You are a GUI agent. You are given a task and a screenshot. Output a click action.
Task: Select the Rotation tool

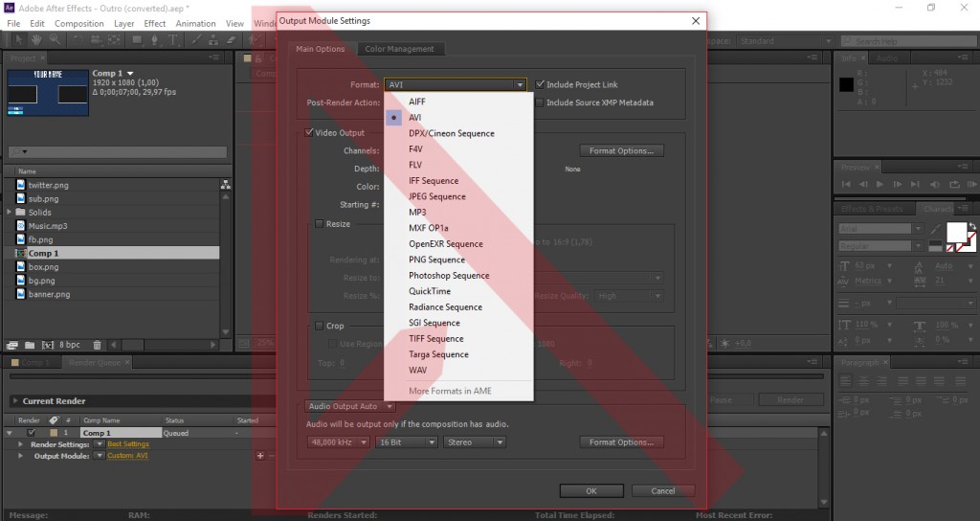pos(78,40)
